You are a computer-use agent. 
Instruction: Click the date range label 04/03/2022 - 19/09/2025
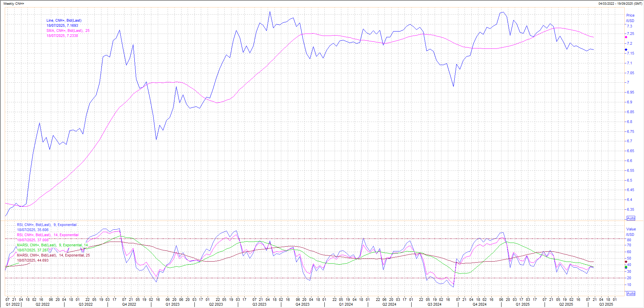(620, 4)
